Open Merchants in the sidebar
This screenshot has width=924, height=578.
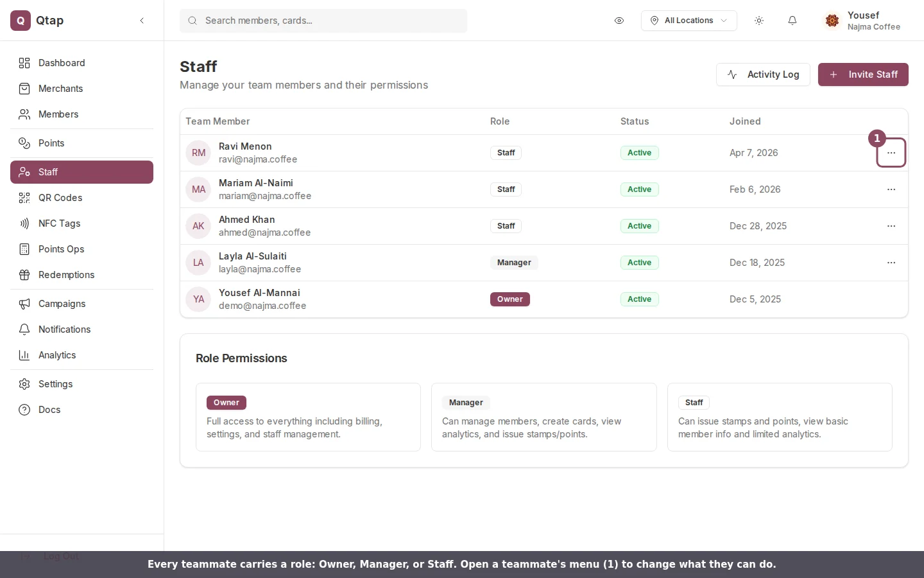(x=81, y=89)
